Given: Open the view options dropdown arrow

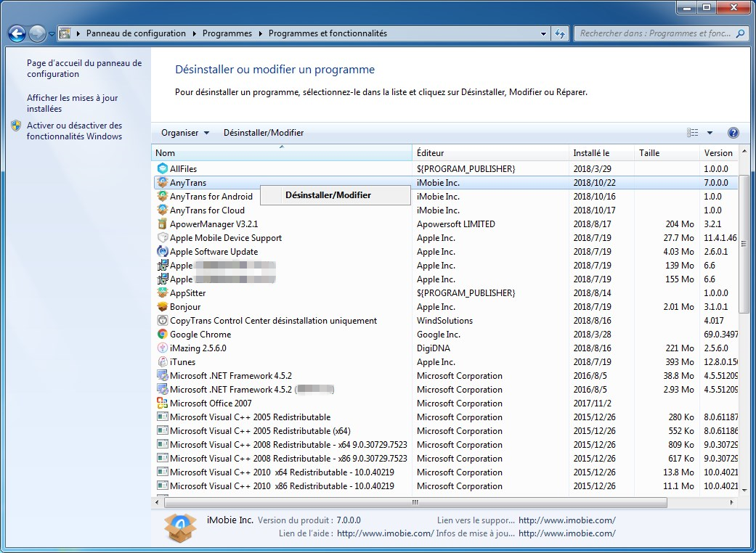Looking at the screenshot, I should 710,133.
